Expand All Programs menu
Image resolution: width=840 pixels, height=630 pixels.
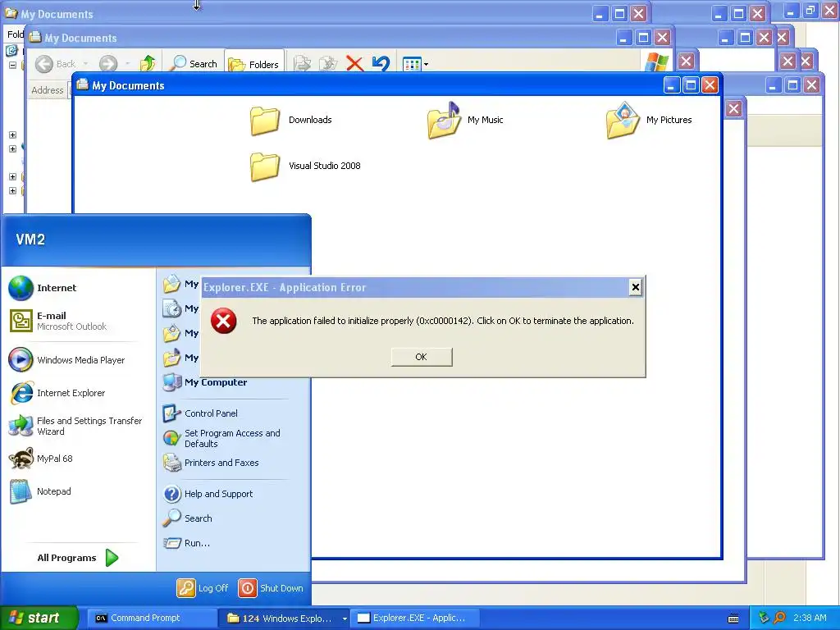tap(77, 558)
